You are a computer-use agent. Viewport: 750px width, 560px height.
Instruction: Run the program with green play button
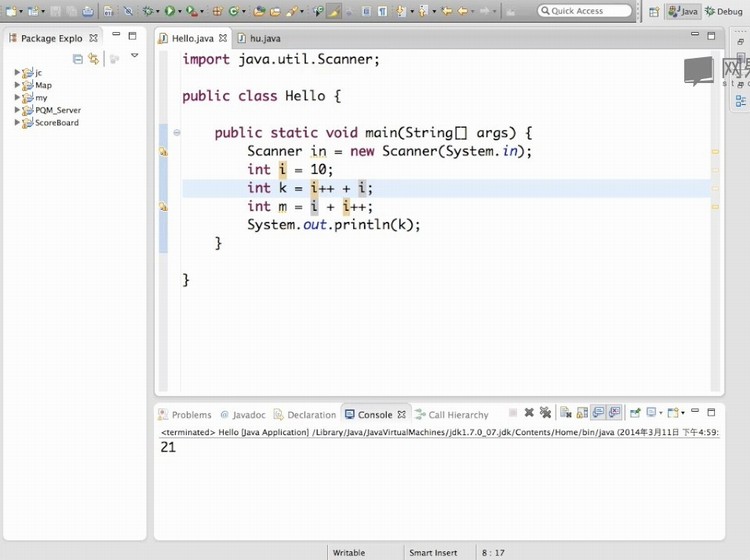point(169,11)
